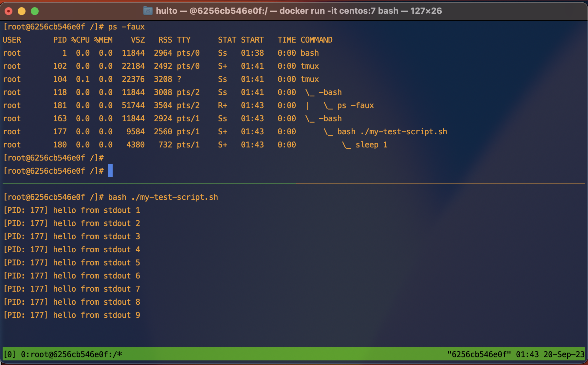Click the 'pts/2' TTY of PID 118
Image resolution: width=588 pixels, height=365 pixels.
click(188, 92)
